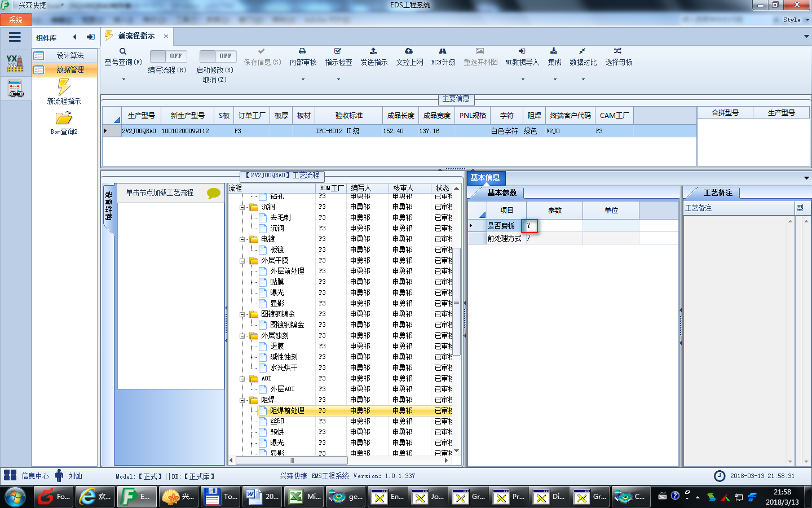
Task: Click the back arrow in 组件库 header
Action: 74,37
